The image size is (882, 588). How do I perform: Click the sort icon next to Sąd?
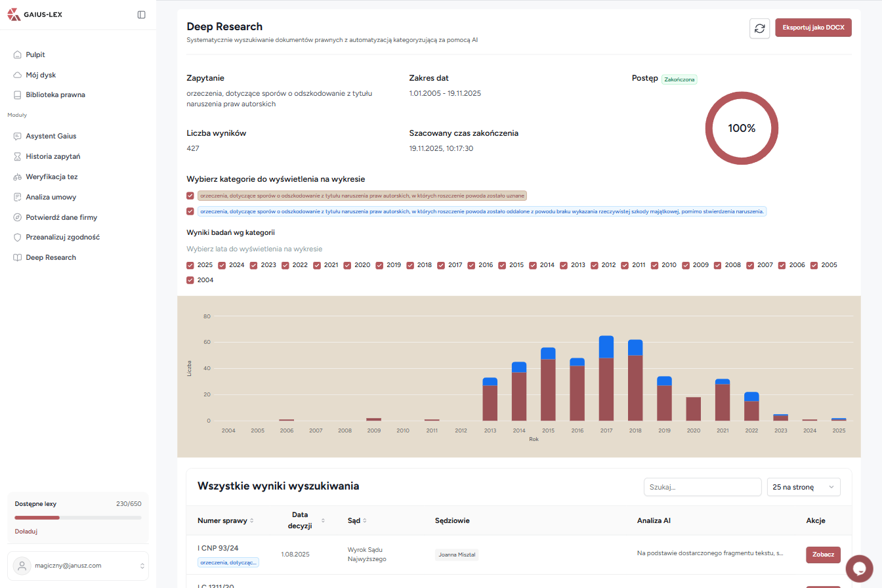pos(365,521)
